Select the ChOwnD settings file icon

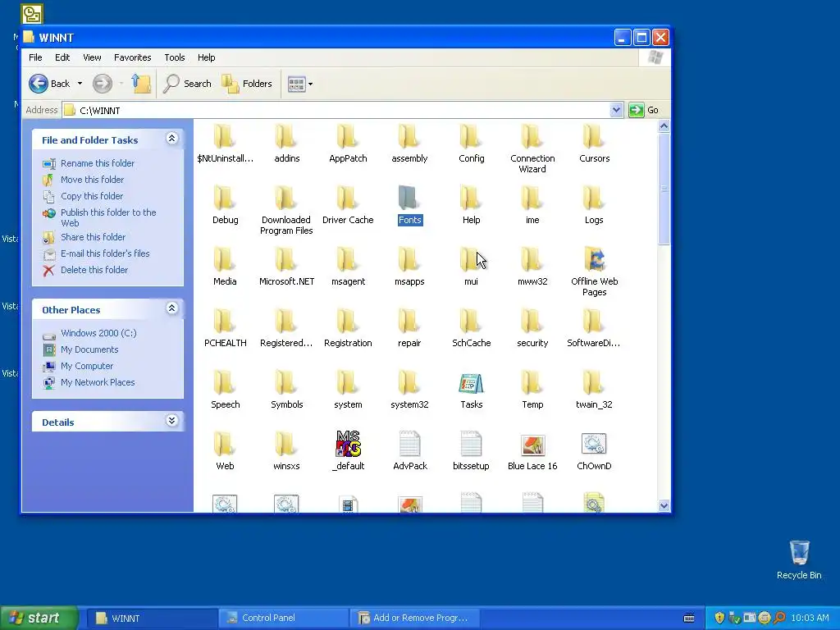point(594,444)
